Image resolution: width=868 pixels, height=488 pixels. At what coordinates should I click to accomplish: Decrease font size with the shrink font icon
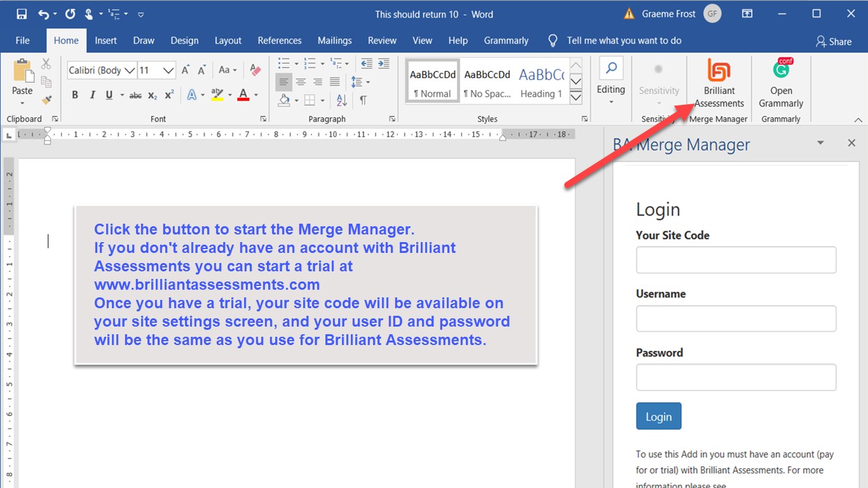(202, 70)
